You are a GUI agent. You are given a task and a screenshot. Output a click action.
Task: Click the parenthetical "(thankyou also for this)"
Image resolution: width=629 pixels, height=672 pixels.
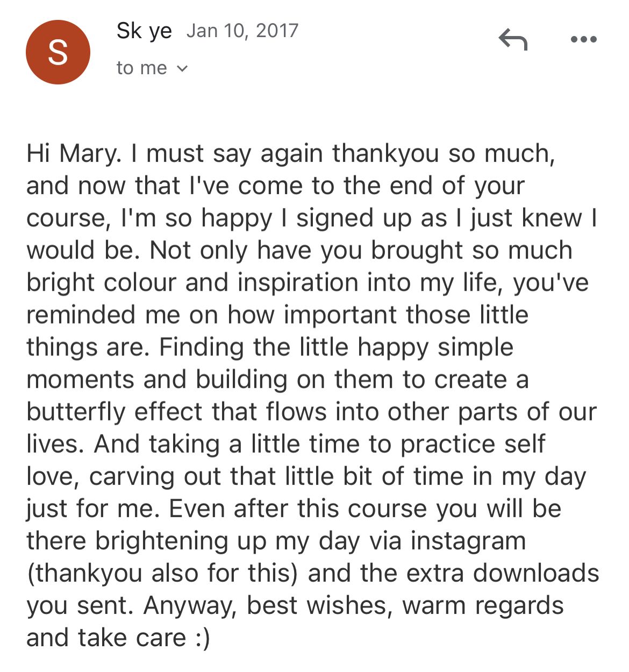(x=162, y=573)
